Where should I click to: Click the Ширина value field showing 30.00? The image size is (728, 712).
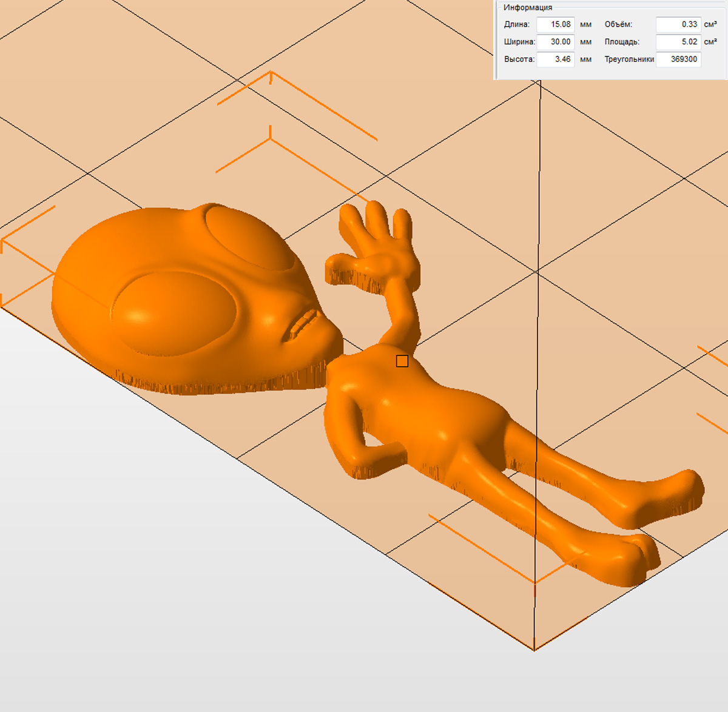click(555, 42)
